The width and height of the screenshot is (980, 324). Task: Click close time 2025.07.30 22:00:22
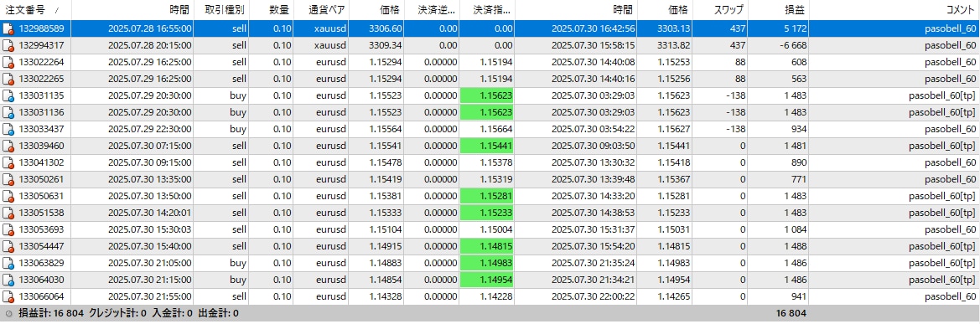[594, 296]
